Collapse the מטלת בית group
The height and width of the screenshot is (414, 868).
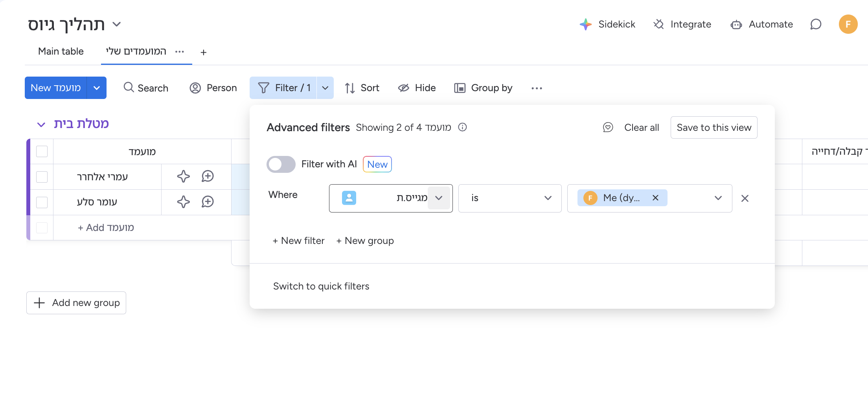41,125
